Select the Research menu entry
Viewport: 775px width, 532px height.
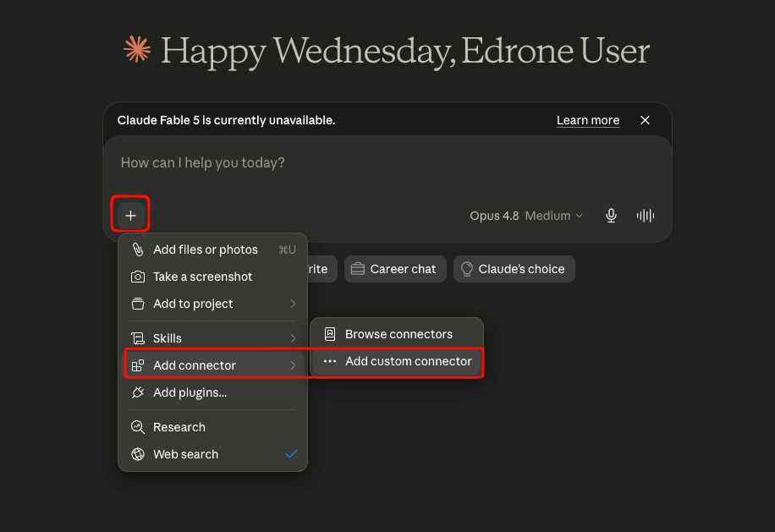(x=212, y=427)
